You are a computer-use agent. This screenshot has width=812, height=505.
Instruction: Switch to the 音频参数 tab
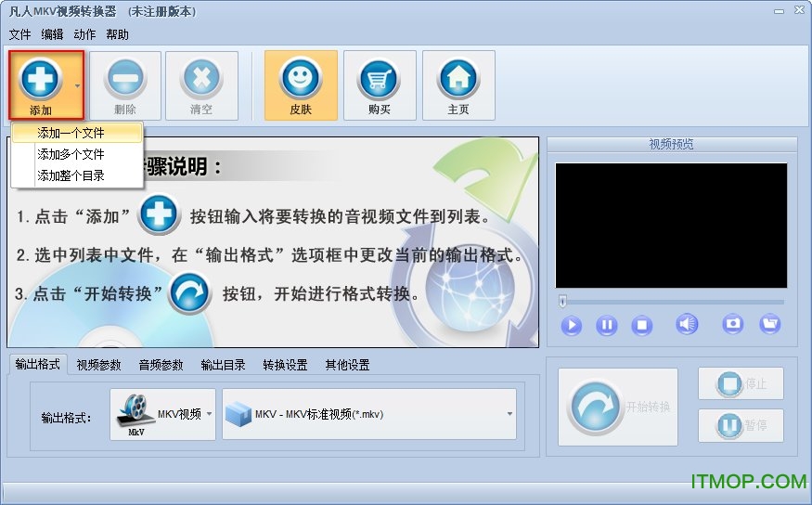pyautogui.click(x=161, y=365)
